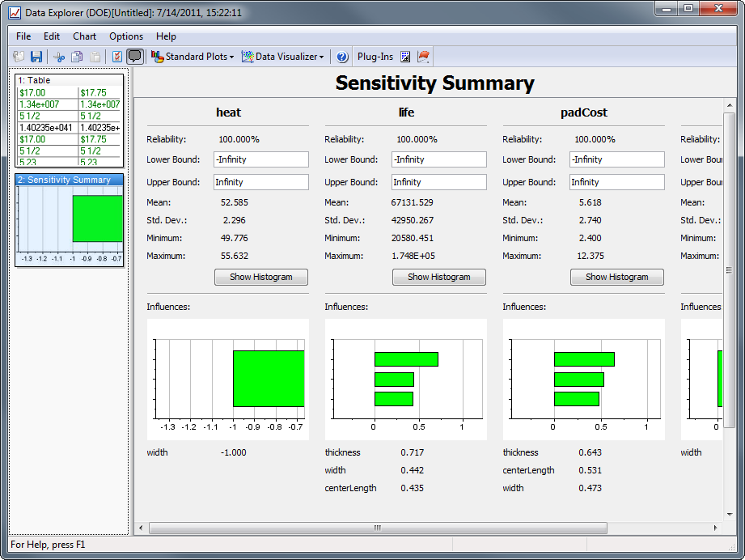Screen dimensions: 745x560
Task: Open help via blue question mark icon
Action: pyautogui.click(x=342, y=57)
